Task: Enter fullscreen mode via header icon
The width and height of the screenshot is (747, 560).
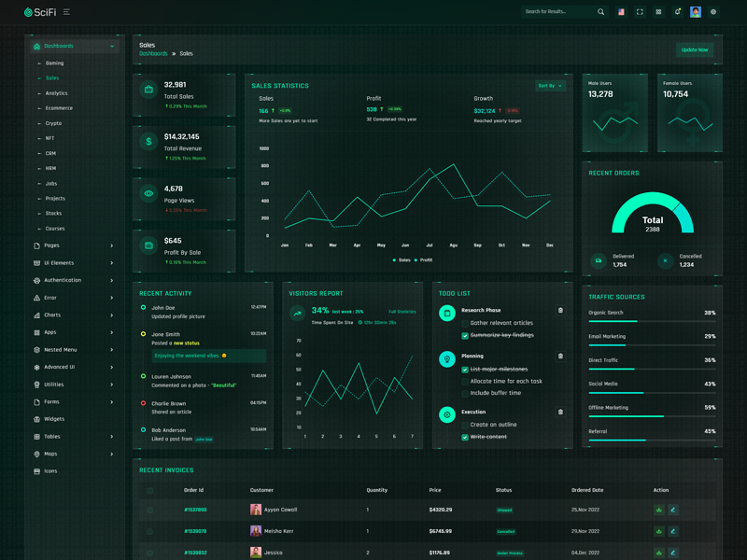Action: (x=640, y=12)
